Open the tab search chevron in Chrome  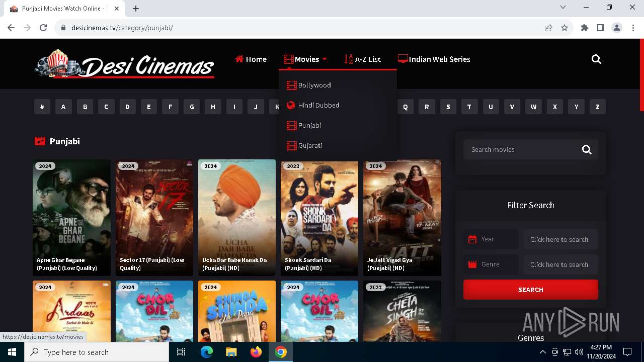click(563, 7)
